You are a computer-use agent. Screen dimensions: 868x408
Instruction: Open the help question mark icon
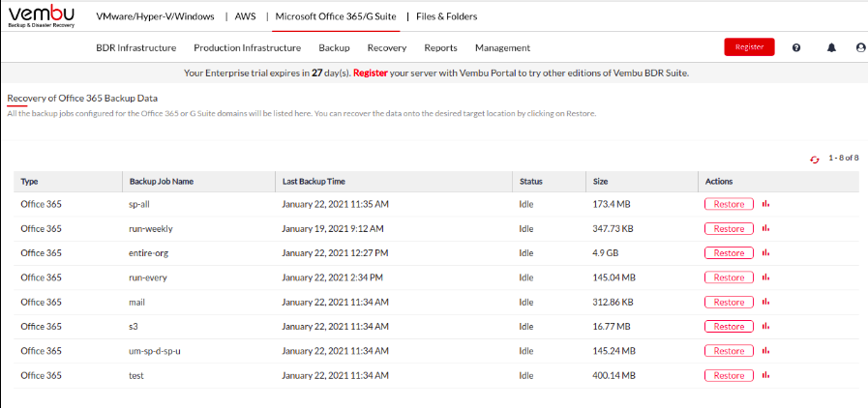796,48
